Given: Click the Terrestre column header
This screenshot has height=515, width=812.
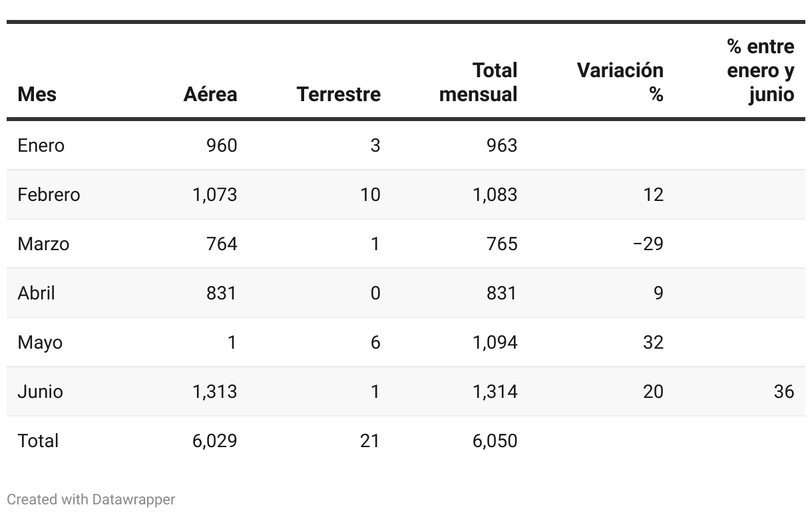Looking at the screenshot, I should tap(339, 94).
